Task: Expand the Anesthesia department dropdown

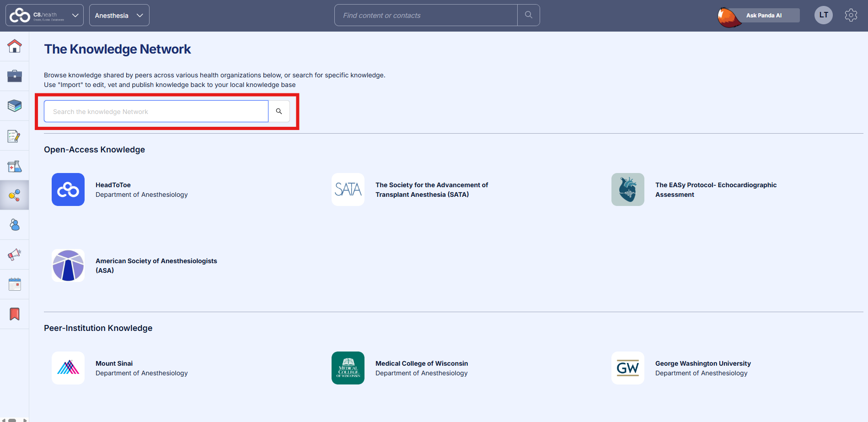Action: (x=119, y=16)
